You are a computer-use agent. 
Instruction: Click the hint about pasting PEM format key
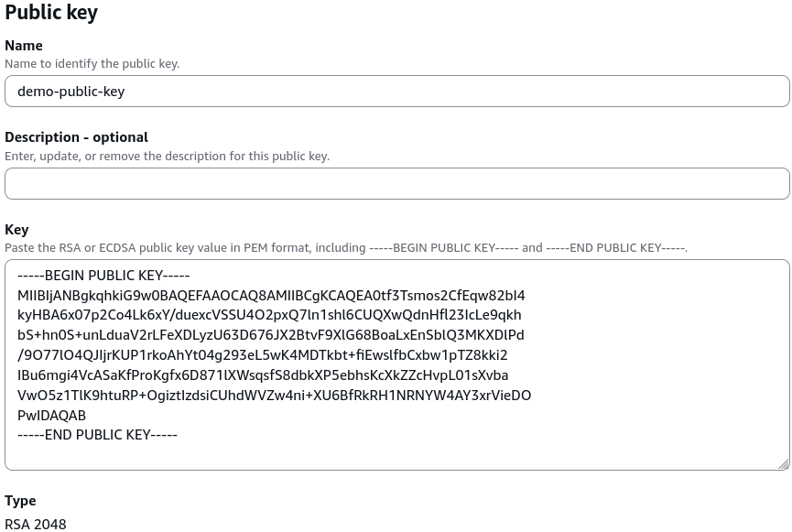point(346,248)
